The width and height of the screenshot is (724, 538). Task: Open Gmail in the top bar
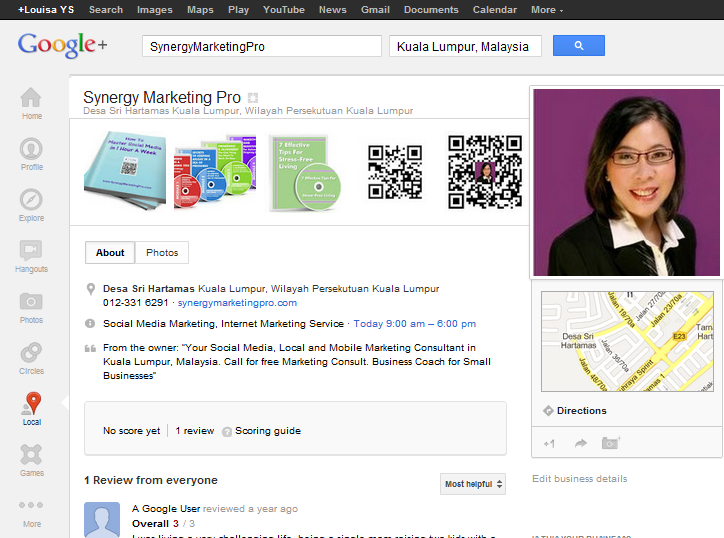[x=375, y=10]
